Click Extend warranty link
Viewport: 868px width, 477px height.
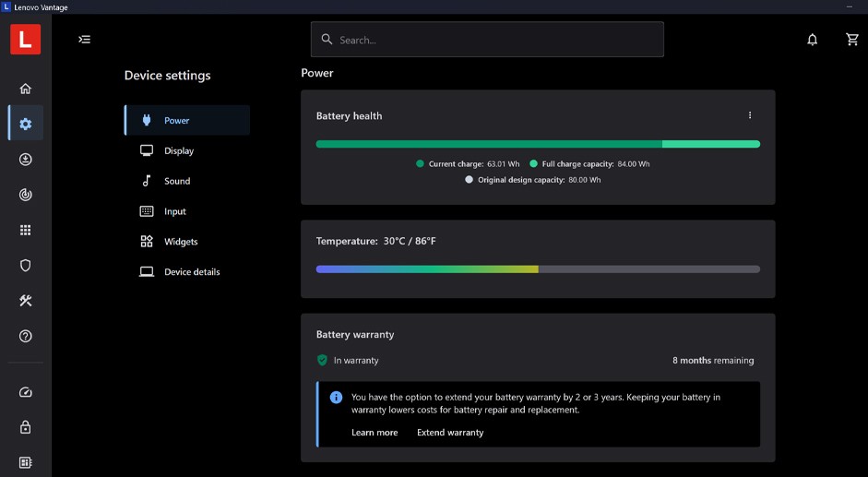[x=450, y=433]
